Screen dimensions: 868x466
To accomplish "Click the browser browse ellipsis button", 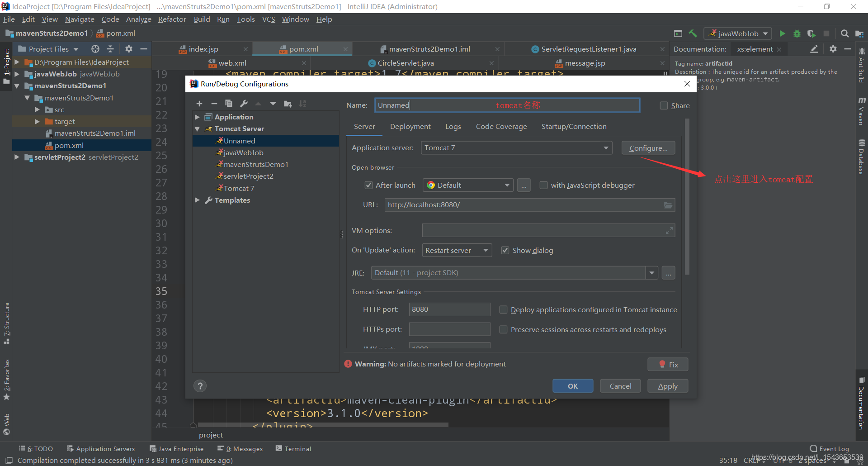I will [x=524, y=185].
